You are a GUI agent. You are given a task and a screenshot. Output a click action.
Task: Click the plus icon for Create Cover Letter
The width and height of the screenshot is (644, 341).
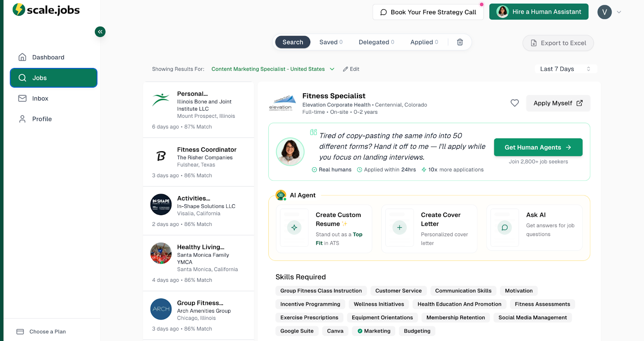399,228
